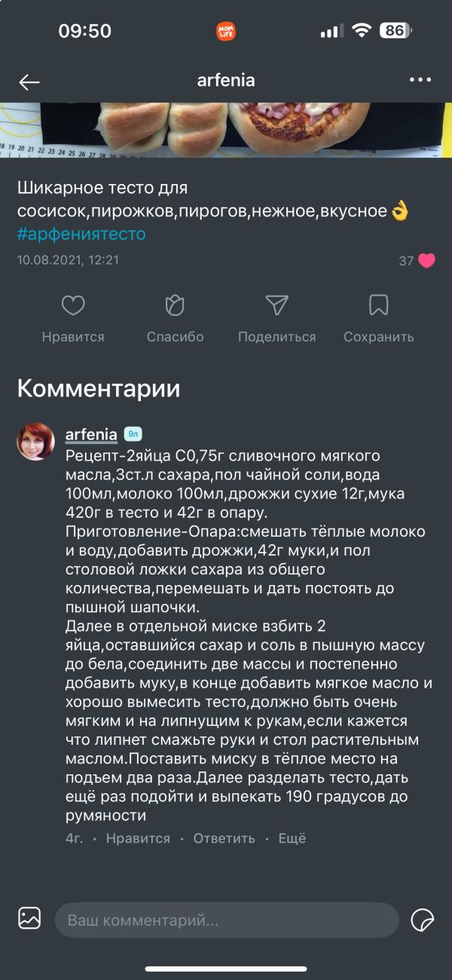Open the three-dots options menu
Screen dimensions: 452x980
point(419,79)
